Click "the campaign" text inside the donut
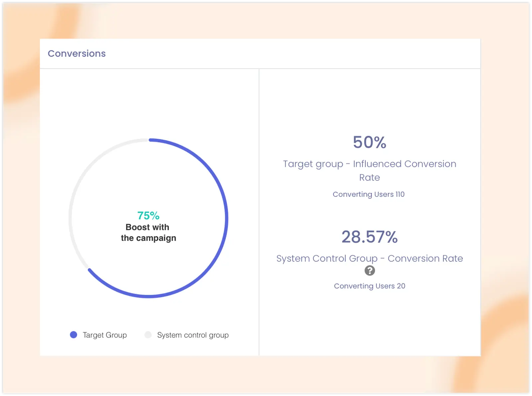 (x=148, y=238)
